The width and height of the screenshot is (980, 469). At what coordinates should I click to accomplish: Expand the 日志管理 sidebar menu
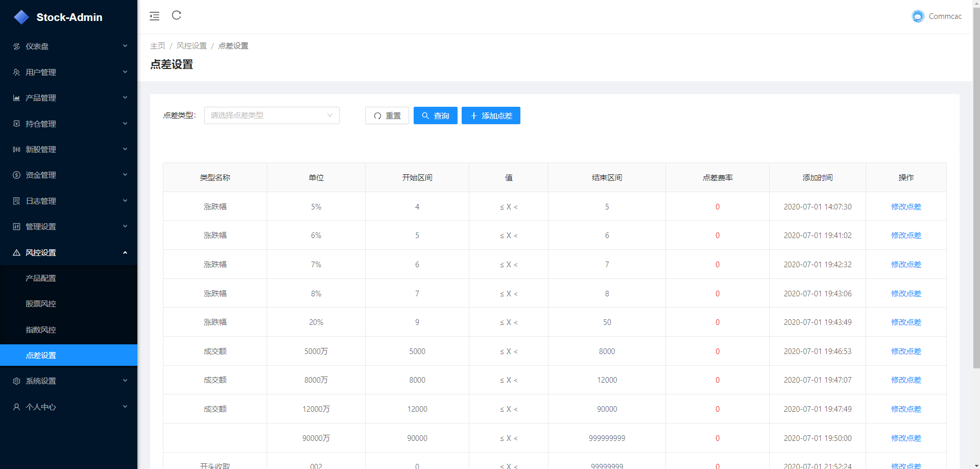tap(68, 201)
